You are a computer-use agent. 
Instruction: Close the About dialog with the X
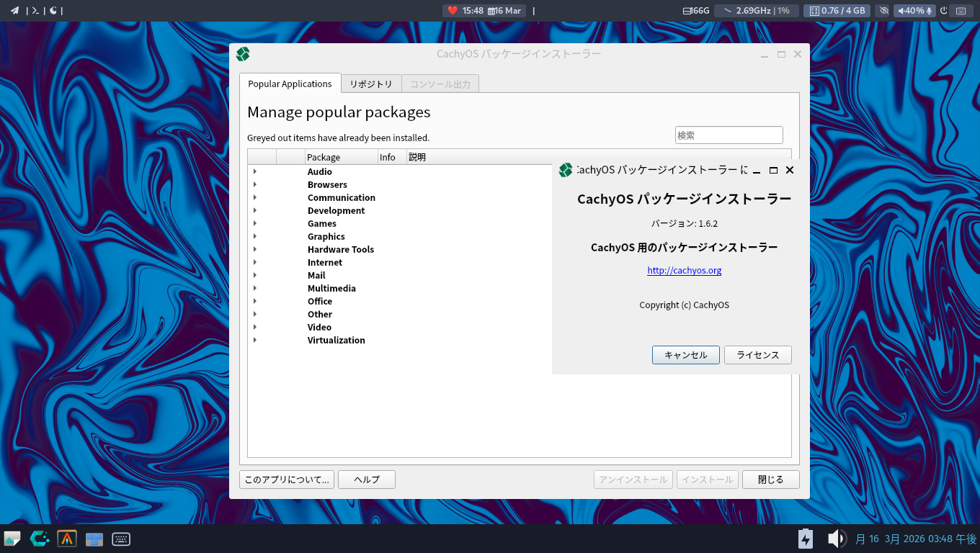click(790, 171)
